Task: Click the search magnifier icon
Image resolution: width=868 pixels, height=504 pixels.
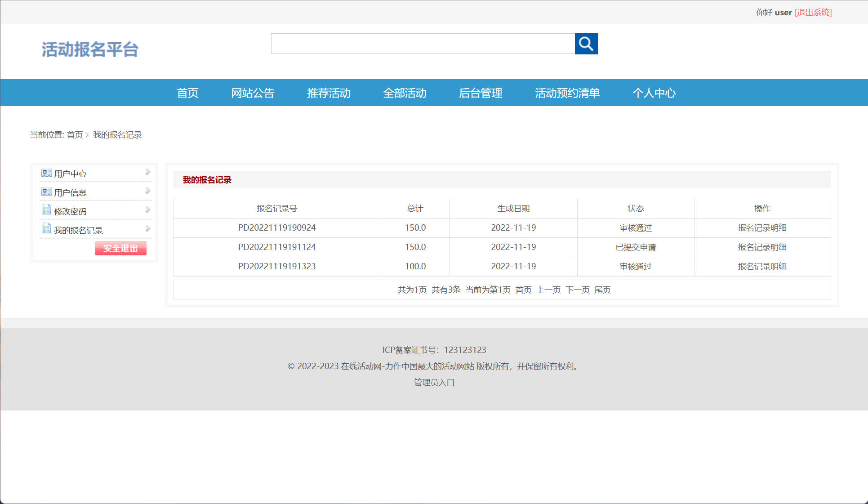Action: [x=586, y=44]
